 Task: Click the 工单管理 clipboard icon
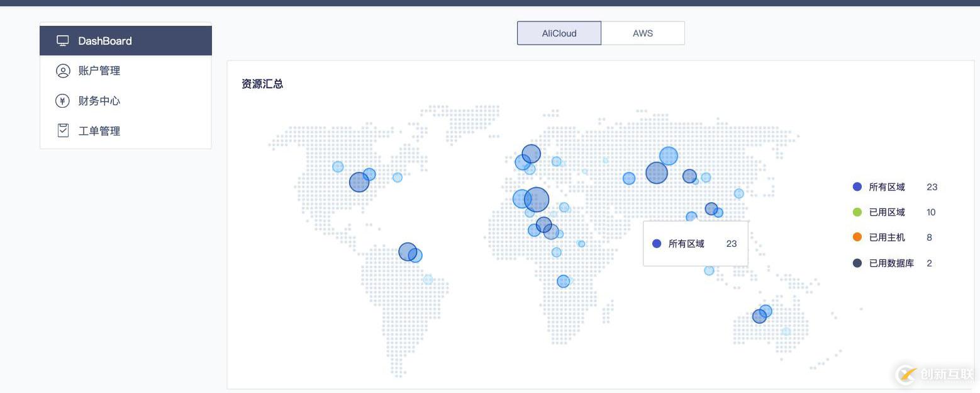[63, 130]
